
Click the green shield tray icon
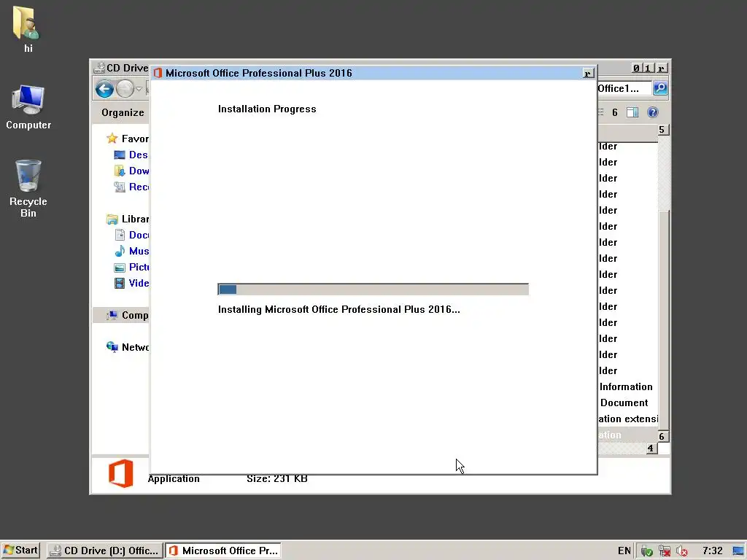[x=646, y=551]
